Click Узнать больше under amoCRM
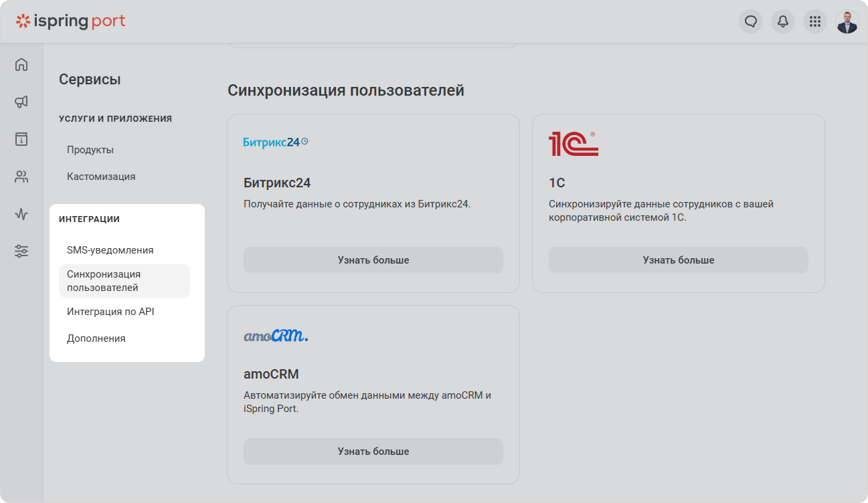Screen dimensions: 868x503 coord(373,451)
